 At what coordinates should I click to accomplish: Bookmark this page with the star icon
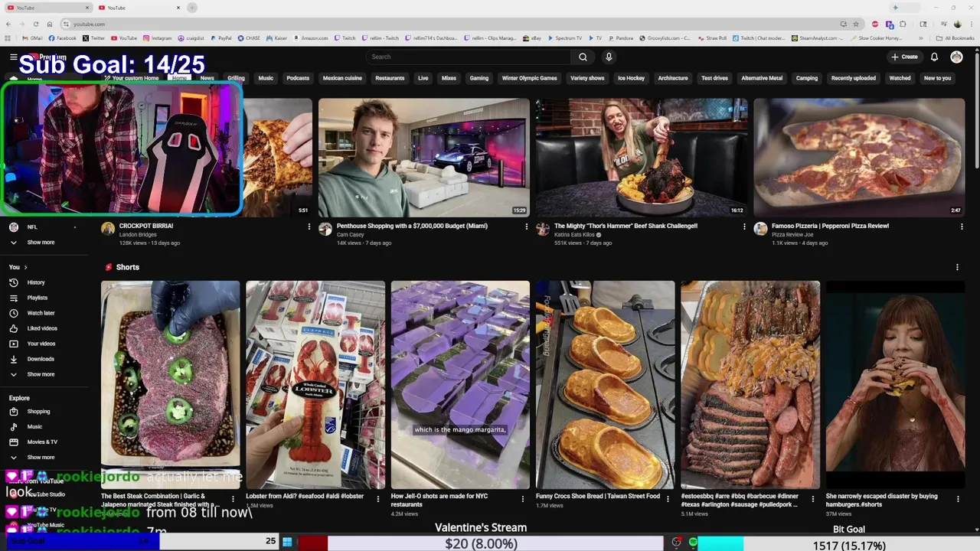pos(856,24)
